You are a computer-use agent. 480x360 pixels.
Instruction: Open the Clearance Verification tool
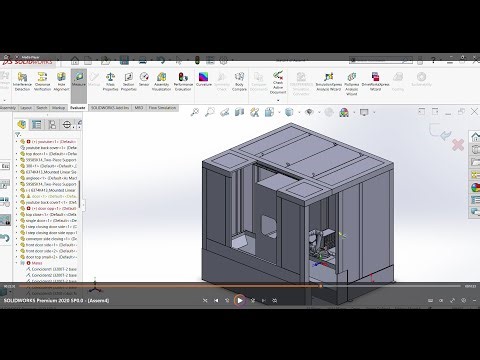pos(42,82)
